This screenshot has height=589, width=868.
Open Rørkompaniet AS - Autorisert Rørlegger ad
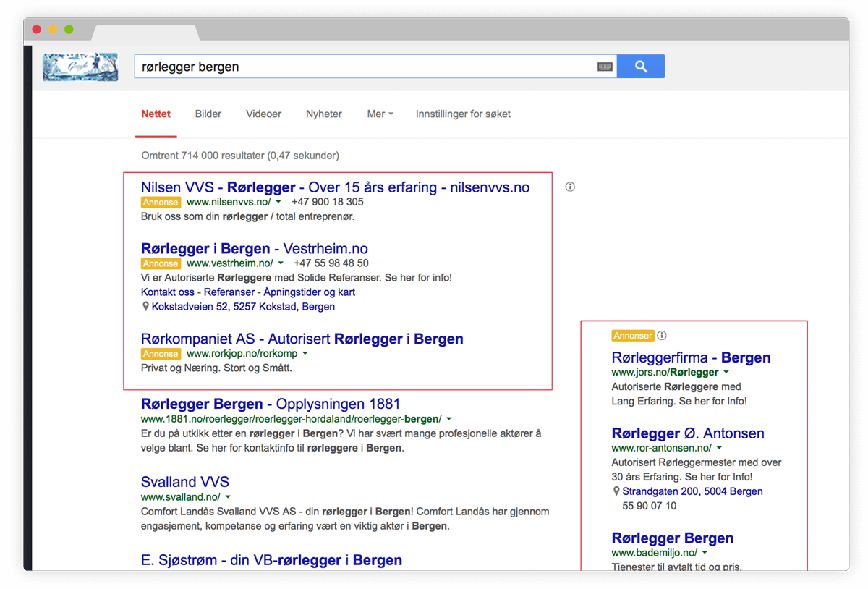[x=302, y=339]
